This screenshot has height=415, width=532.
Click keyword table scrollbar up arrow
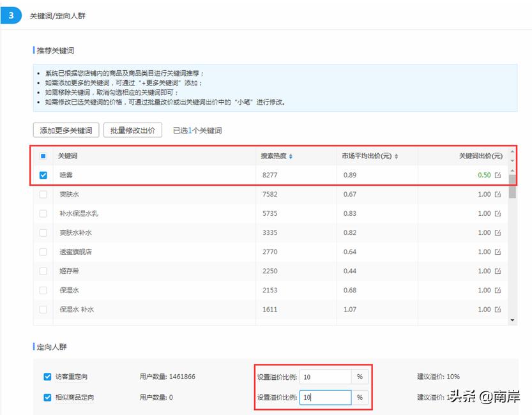(x=512, y=170)
